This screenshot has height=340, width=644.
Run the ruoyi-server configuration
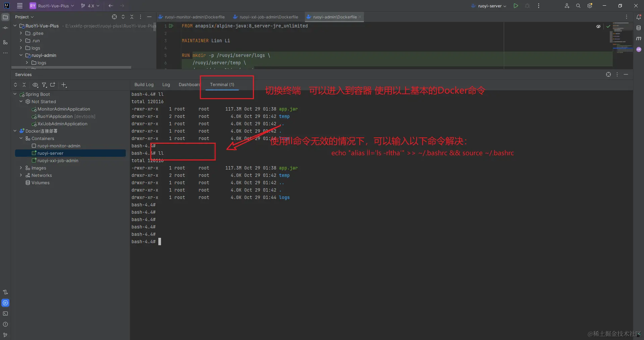[x=516, y=6]
